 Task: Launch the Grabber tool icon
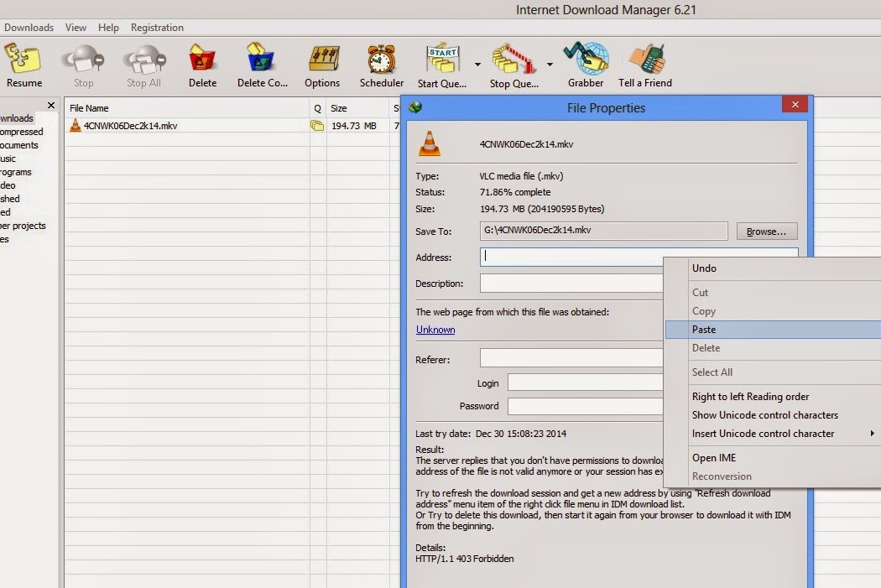[586, 59]
